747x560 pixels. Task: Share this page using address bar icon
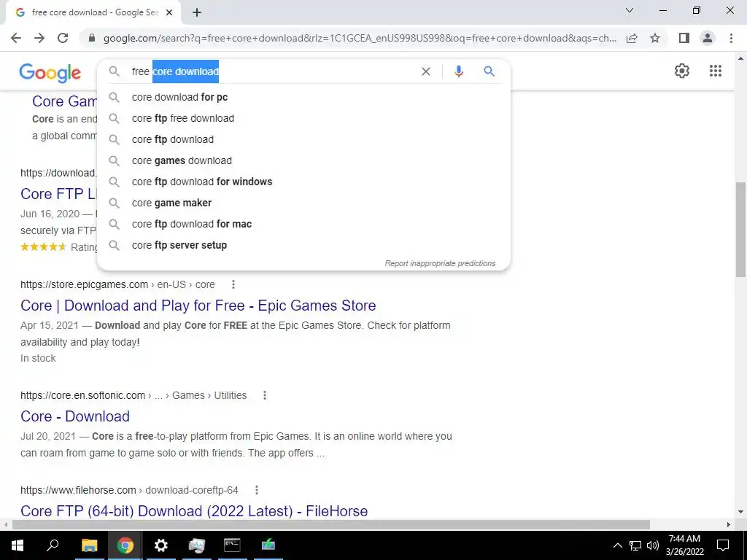click(632, 38)
